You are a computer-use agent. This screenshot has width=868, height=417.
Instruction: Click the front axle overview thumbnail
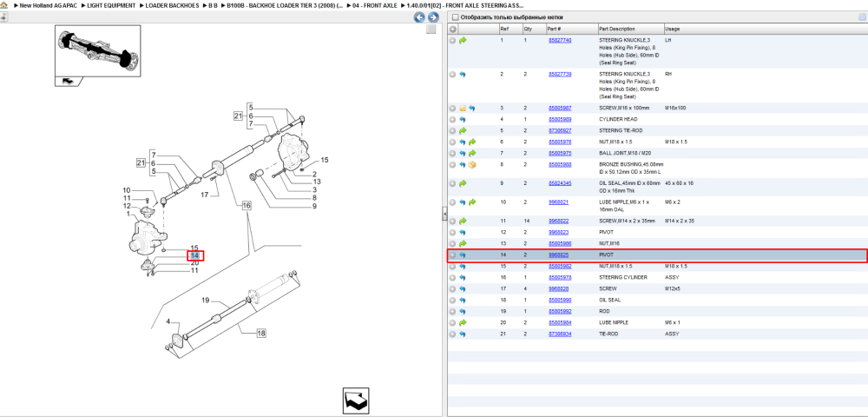[x=97, y=50]
